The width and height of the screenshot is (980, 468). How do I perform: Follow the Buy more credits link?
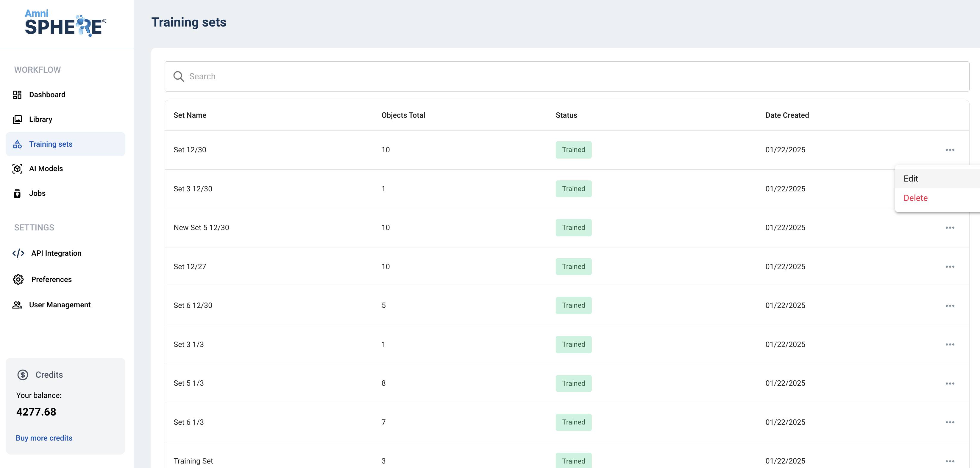coord(44,438)
